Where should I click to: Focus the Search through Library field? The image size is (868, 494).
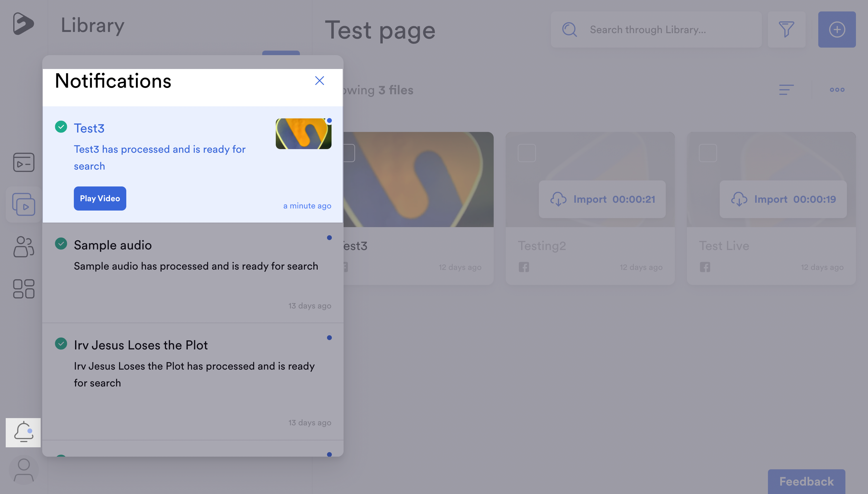(x=656, y=30)
